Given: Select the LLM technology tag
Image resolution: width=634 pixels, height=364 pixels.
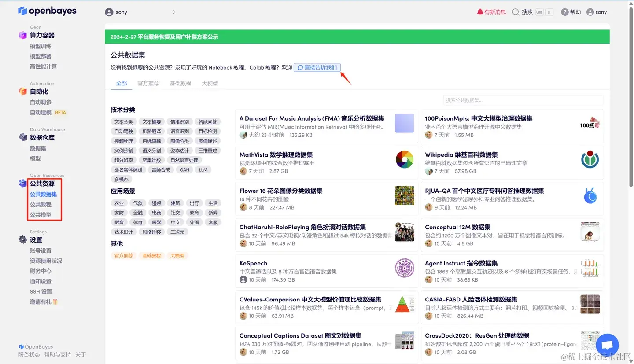Looking at the screenshot, I should 203,170.
